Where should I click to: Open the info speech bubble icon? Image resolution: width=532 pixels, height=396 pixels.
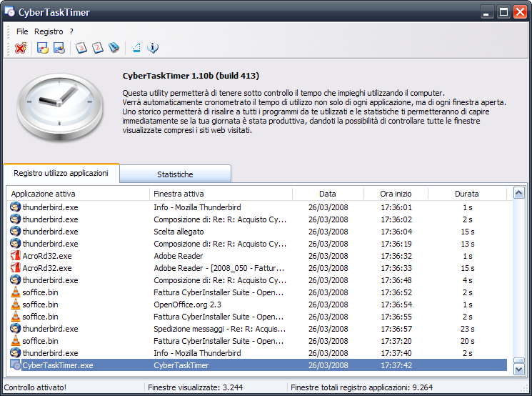click(x=153, y=48)
